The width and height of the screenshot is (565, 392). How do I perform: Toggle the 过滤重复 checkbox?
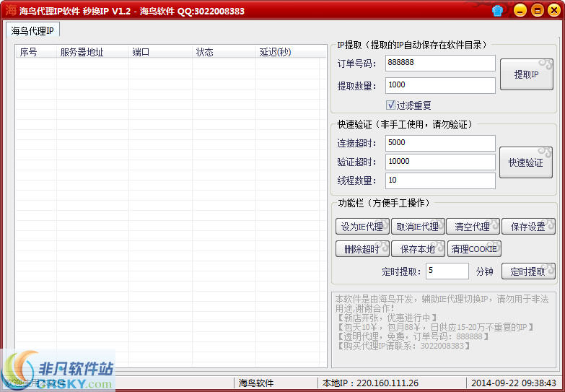coord(390,105)
